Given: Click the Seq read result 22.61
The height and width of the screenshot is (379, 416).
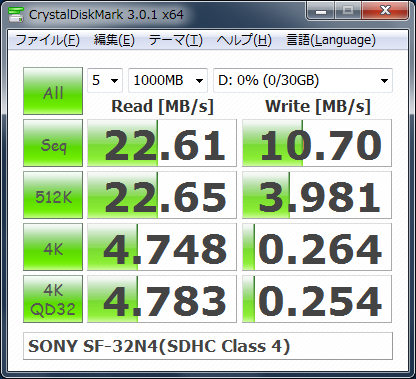Looking at the screenshot, I should click(x=162, y=143).
